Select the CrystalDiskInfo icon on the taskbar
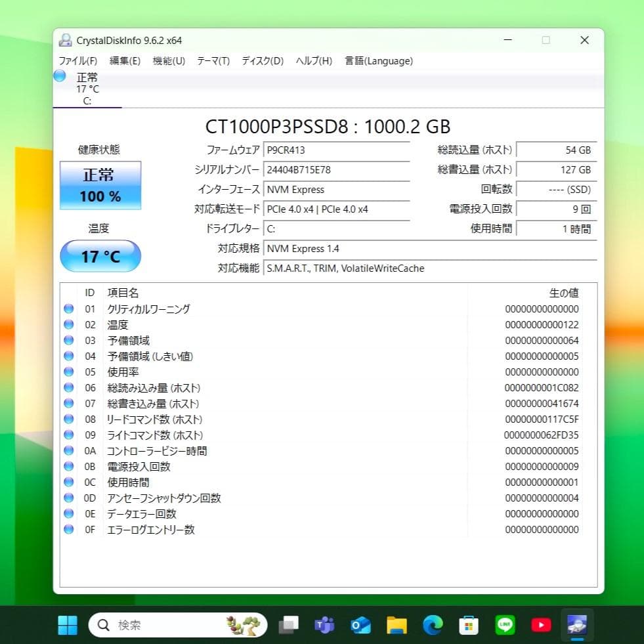 coord(577,624)
